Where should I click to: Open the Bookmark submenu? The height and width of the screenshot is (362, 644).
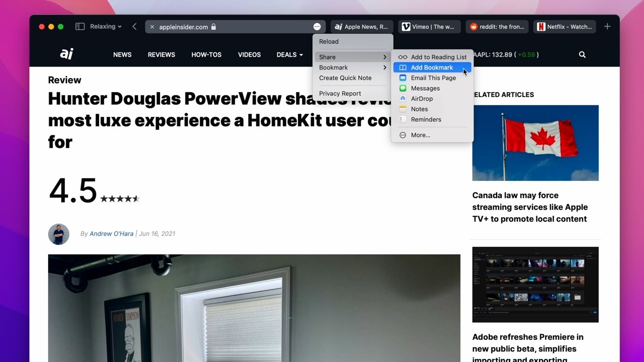coord(352,67)
